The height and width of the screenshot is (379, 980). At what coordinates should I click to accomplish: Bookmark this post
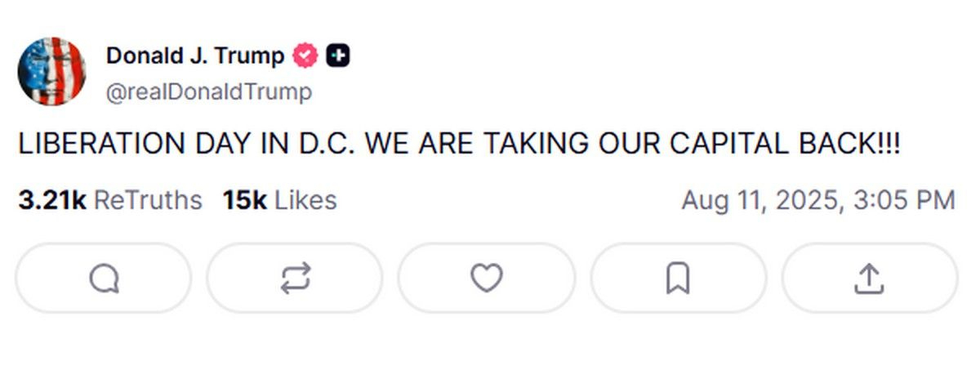coord(678,279)
